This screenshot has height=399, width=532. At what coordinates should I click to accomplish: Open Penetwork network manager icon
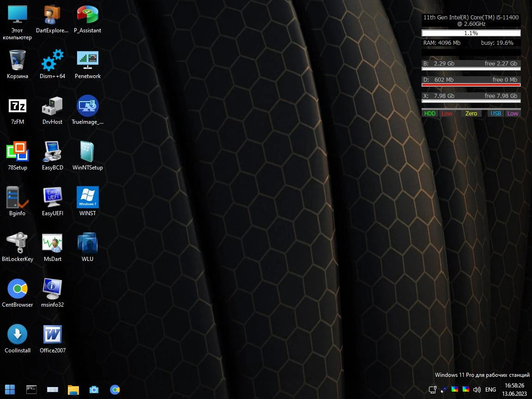[88, 65]
